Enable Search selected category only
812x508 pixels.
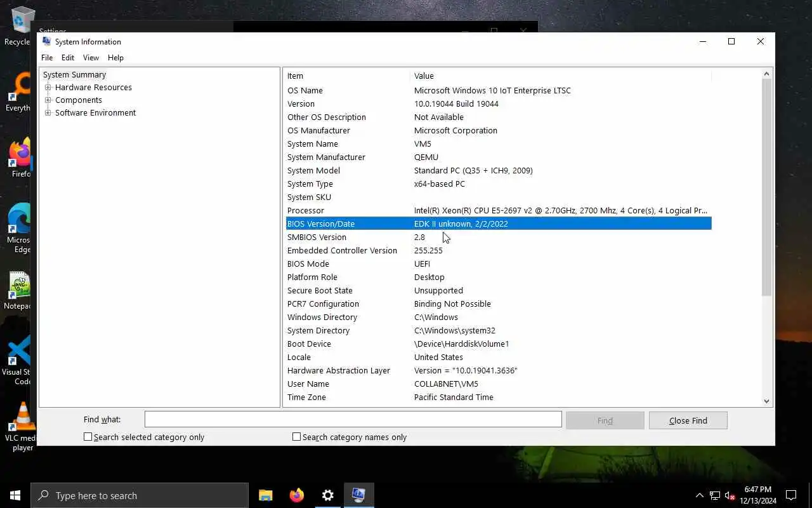(x=88, y=437)
